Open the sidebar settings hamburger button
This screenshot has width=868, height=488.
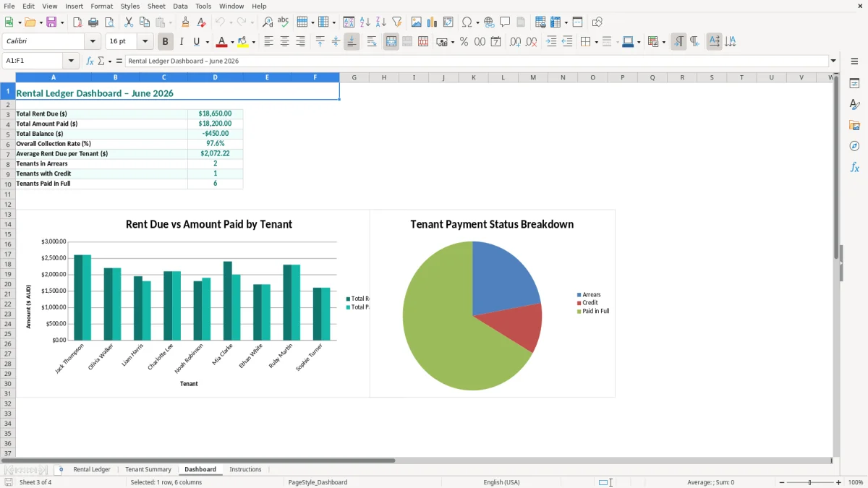[x=854, y=61]
